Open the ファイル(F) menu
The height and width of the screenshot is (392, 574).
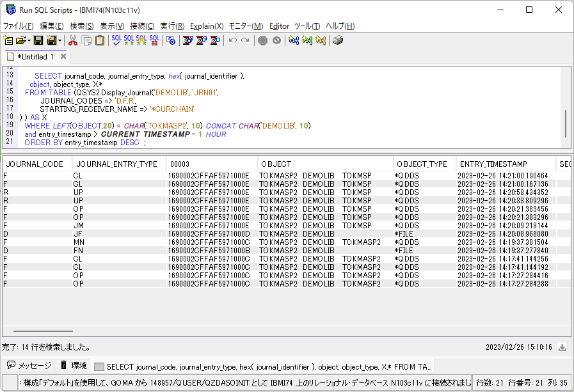click(x=19, y=26)
